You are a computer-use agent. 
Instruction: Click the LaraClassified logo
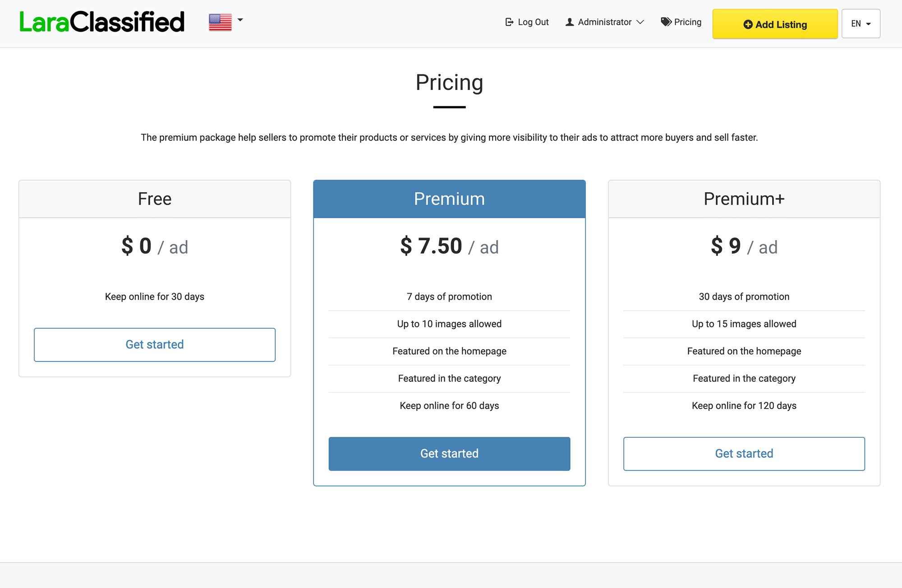[x=102, y=22]
